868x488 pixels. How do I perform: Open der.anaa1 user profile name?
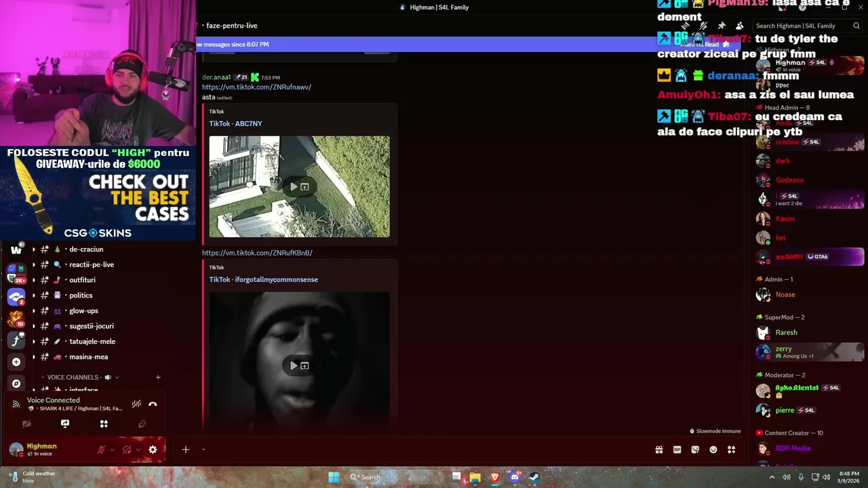pos(216,77)
